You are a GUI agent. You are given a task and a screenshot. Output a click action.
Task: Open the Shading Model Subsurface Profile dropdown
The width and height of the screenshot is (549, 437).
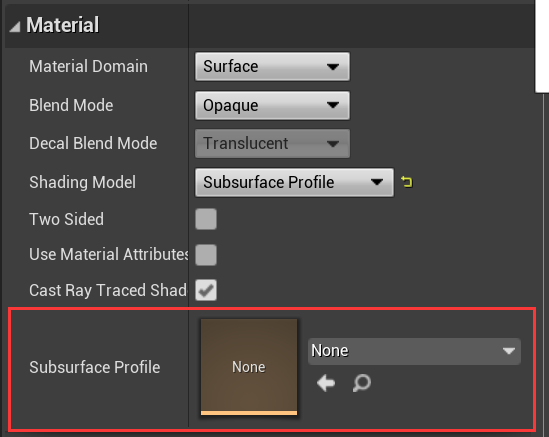coord(294,182)
